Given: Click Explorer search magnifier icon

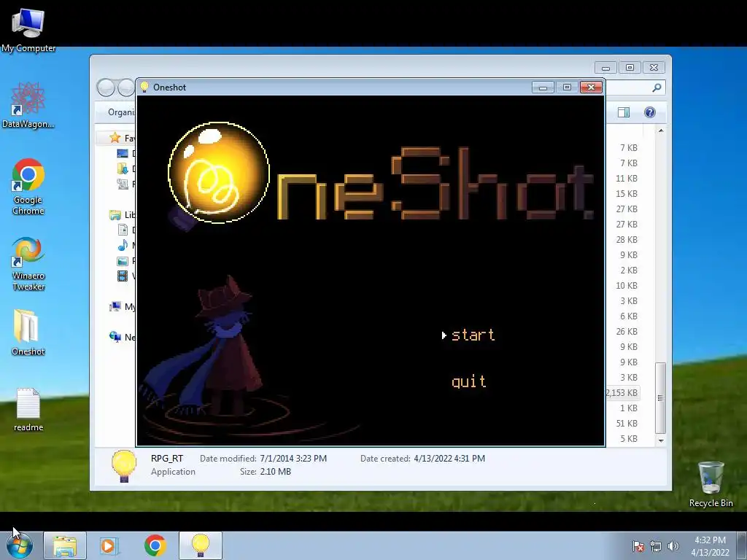Looking at the screenshot, I should 657,87.
